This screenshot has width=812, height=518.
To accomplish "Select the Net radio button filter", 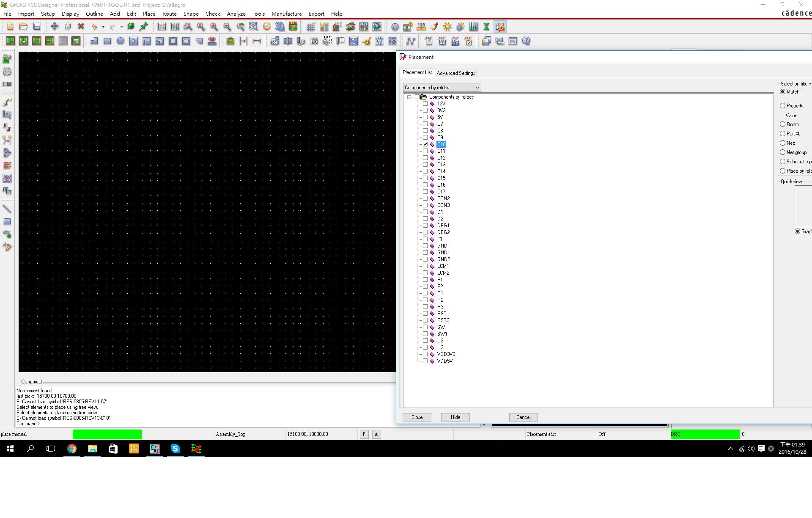I will (x=782, y=143).
